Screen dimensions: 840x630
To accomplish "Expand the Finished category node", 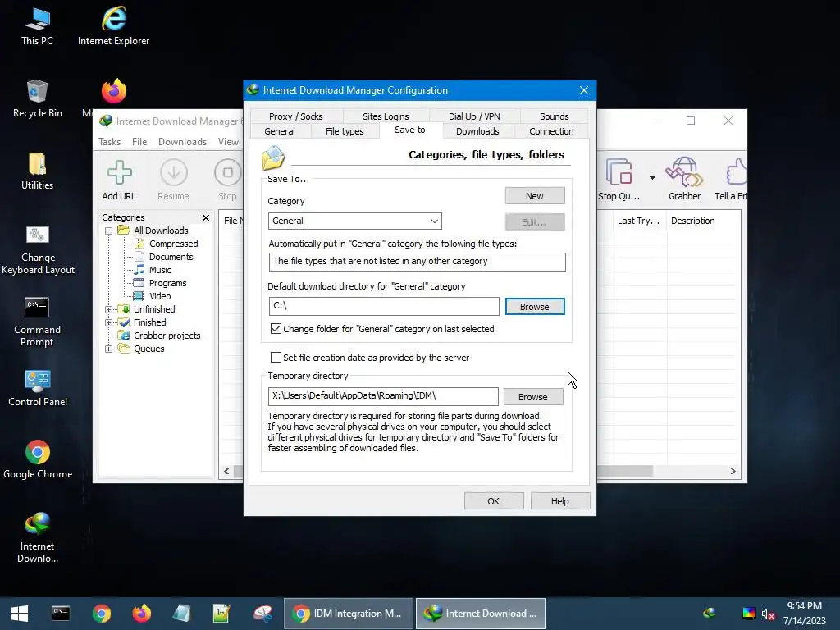I will tap(109, 322).
